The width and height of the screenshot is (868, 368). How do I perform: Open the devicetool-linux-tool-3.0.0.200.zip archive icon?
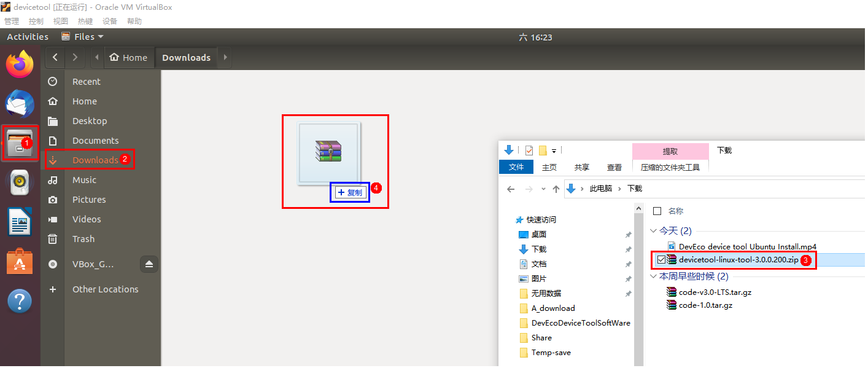pyautogui.click(x=670, y=259)
